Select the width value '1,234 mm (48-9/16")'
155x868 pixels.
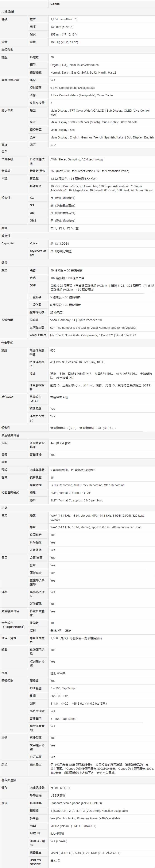point(64,19)
